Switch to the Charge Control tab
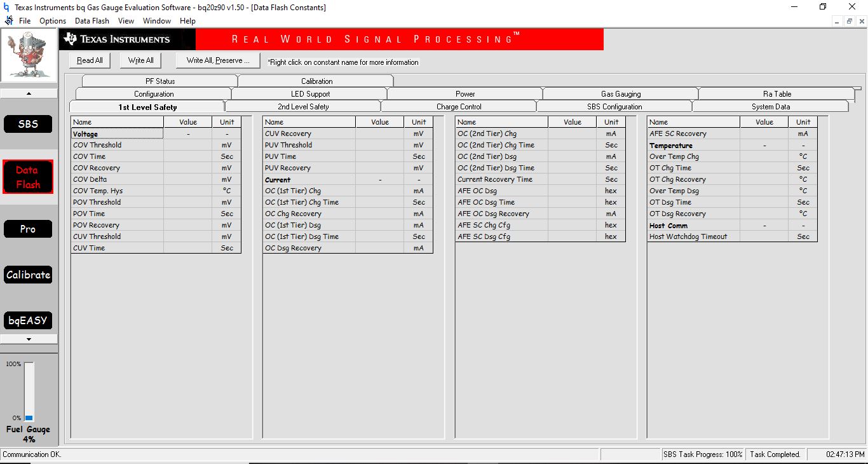The width and height of the screenshot is (868, 464). tap(459, 107)
